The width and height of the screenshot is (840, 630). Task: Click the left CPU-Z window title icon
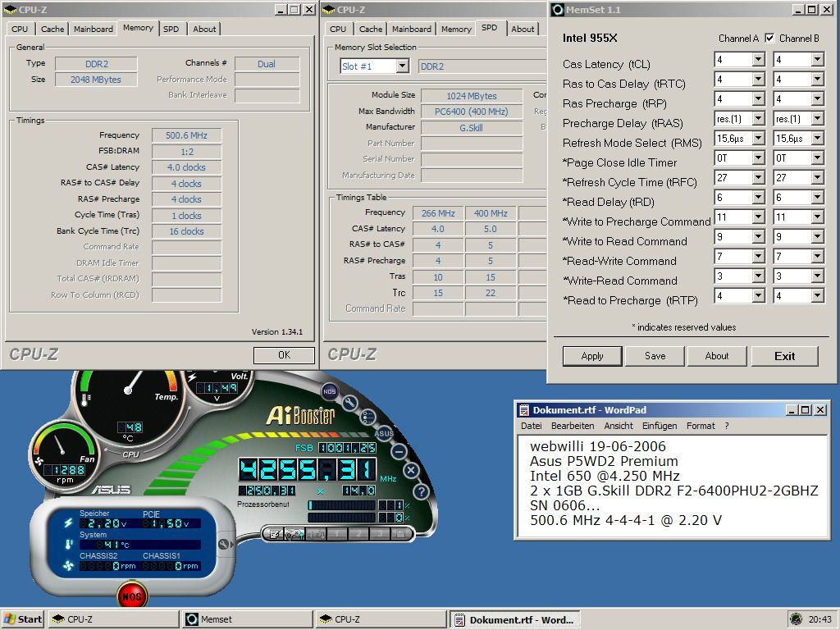[x=10, y=10]
